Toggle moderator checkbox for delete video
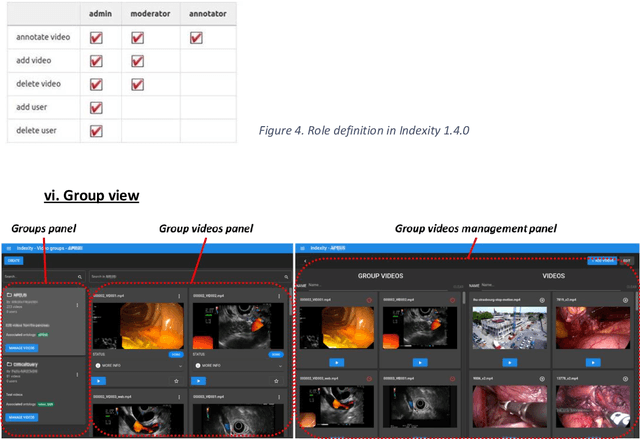The height and width of the screenshot is (439, 640). pyautogui.click(x=138, y=84)
